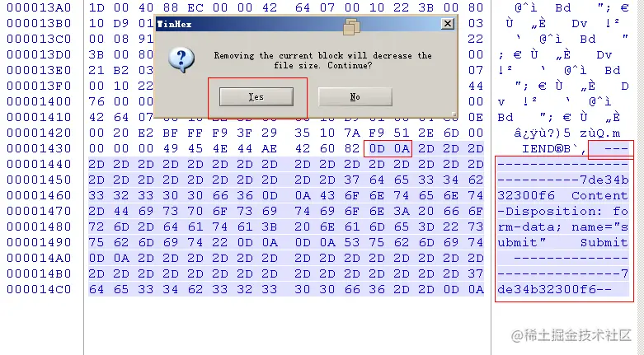Click 'rm-data; name="s' in text column
This screenshot has width=644, height=355.
pos(562,227)
